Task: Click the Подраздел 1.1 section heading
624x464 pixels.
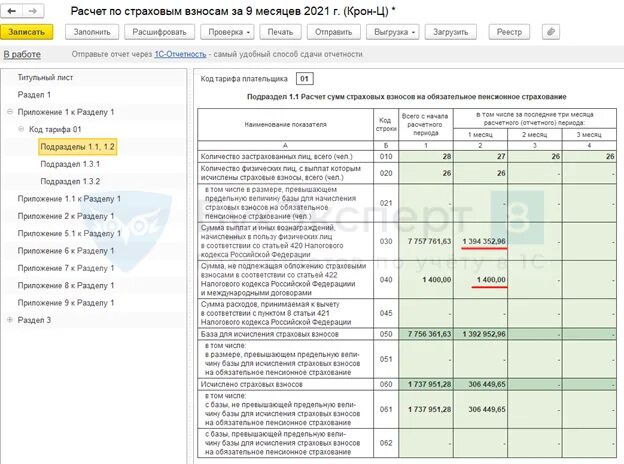Action: (406, 97)
